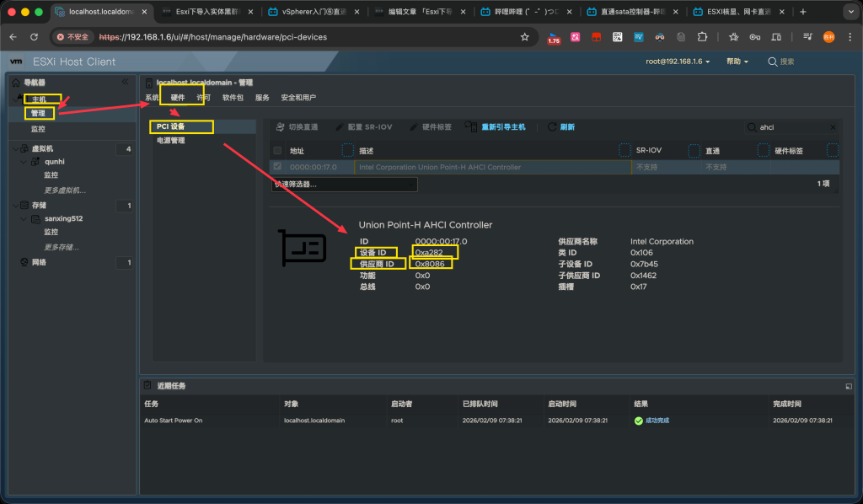Open the root@192.168.1.6 user dropdown
863x504 pixels.
click(678, 62)
